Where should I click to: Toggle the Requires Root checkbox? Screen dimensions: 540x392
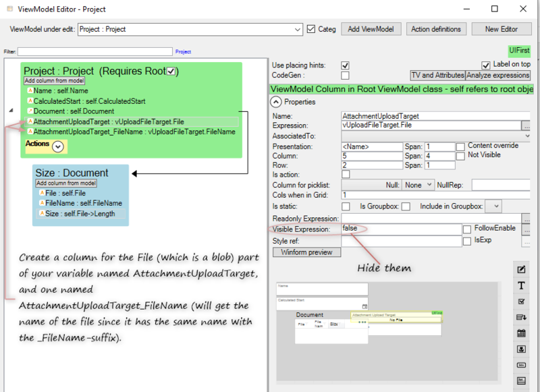[x=171, y=72]
